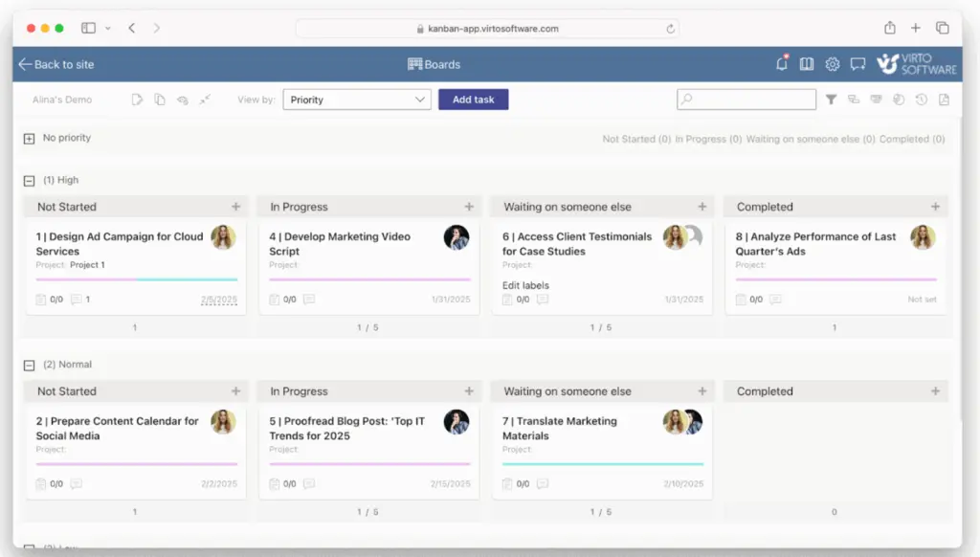Click the Add task button
This screenshot has width=980, height=557.
pyautogui.click(x=473, y=99)
